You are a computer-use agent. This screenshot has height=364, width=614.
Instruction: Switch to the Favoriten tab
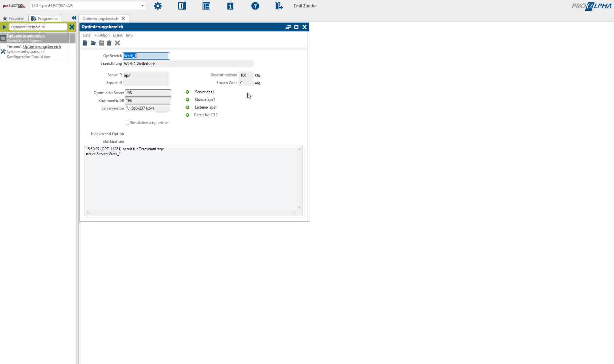(14, 19)
